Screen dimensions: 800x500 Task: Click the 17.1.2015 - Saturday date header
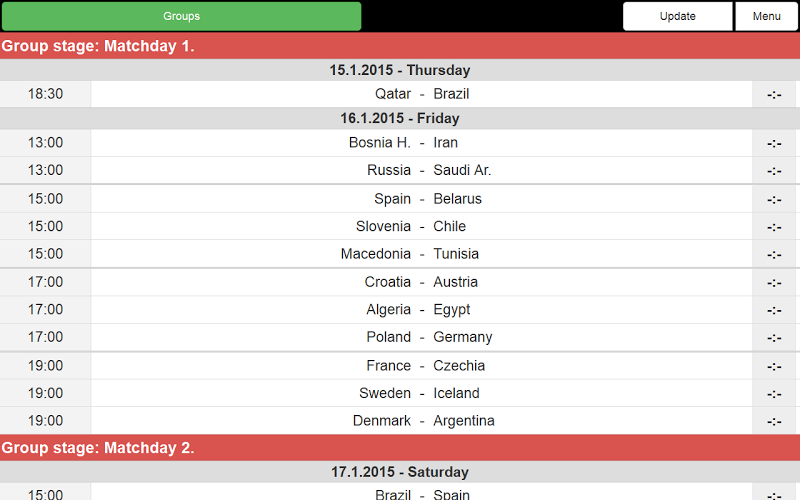[x=400, y=472]
